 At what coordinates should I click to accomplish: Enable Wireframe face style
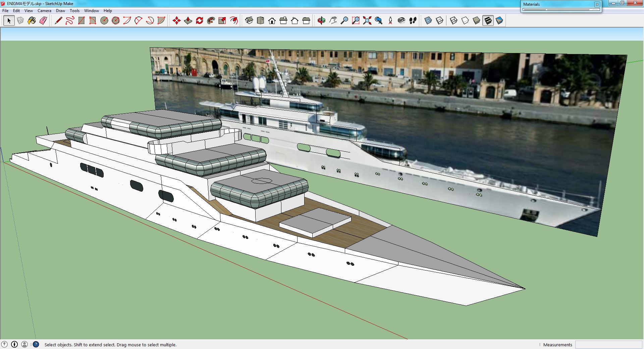click(x=453, y=20)
